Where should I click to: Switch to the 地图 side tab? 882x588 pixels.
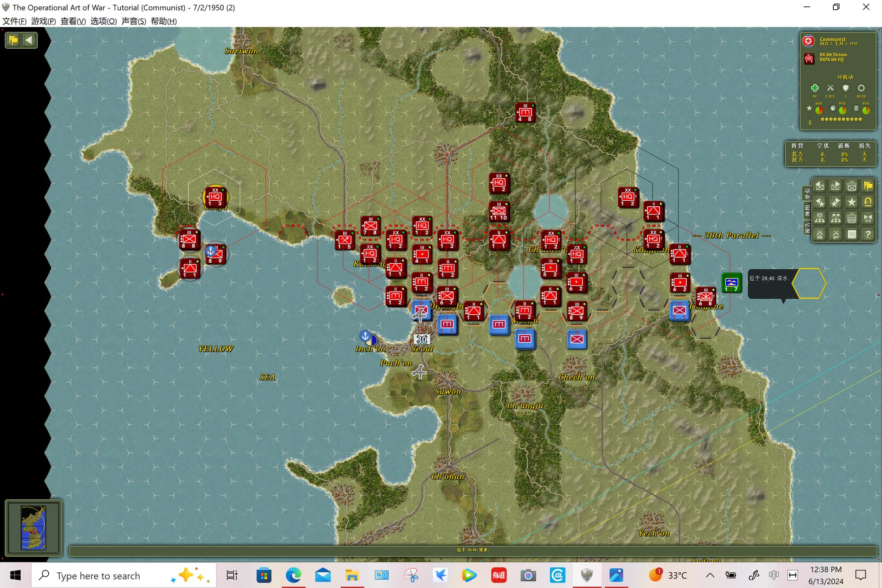pos(807,210)
